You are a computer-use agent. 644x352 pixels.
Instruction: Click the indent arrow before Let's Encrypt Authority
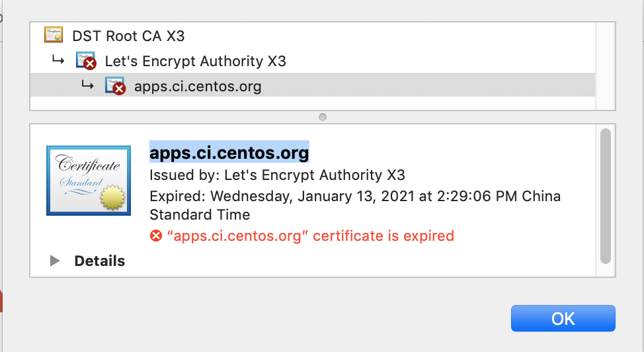pyautogui.click(x=58, y=60)
